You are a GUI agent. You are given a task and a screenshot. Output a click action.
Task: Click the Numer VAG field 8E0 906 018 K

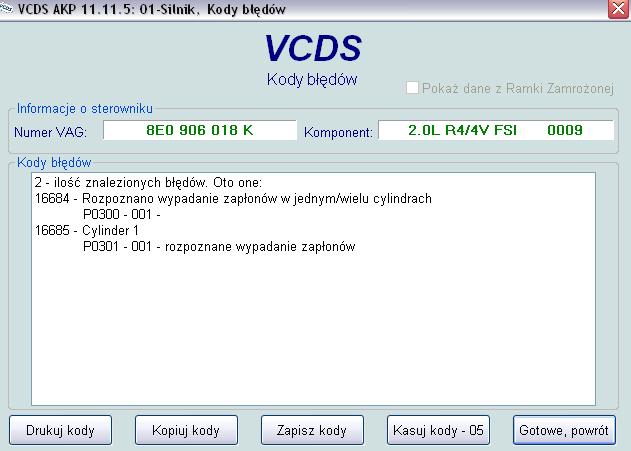tap(200, 130)
